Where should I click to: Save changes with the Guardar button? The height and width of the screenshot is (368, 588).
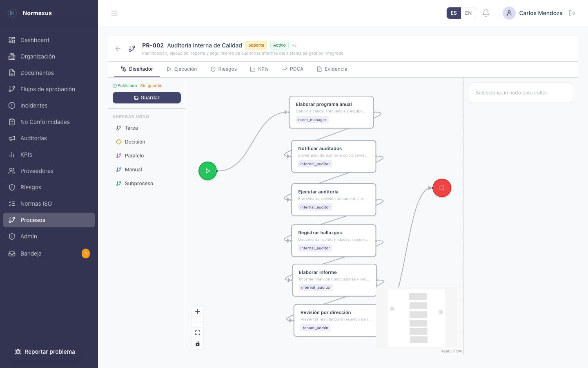coord(147,98)
